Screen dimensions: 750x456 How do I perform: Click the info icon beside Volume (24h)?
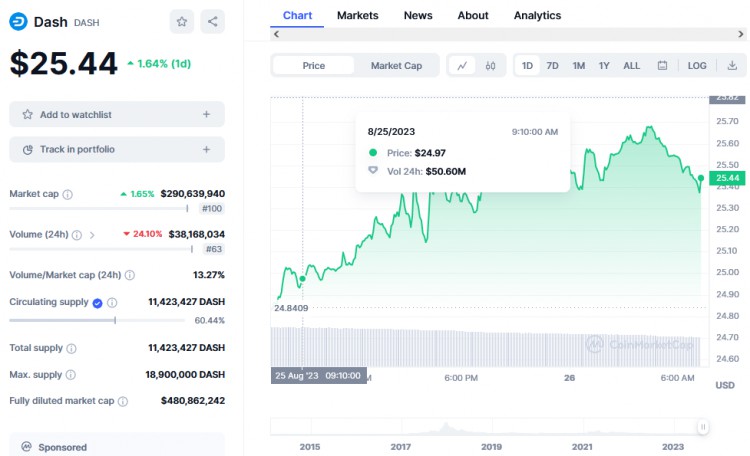[x=77, y=235]
